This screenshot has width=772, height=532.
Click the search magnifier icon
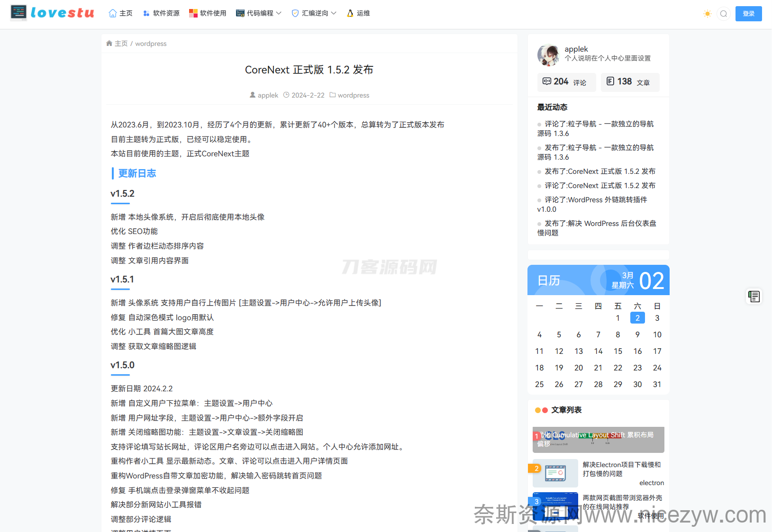coord(724,14)
